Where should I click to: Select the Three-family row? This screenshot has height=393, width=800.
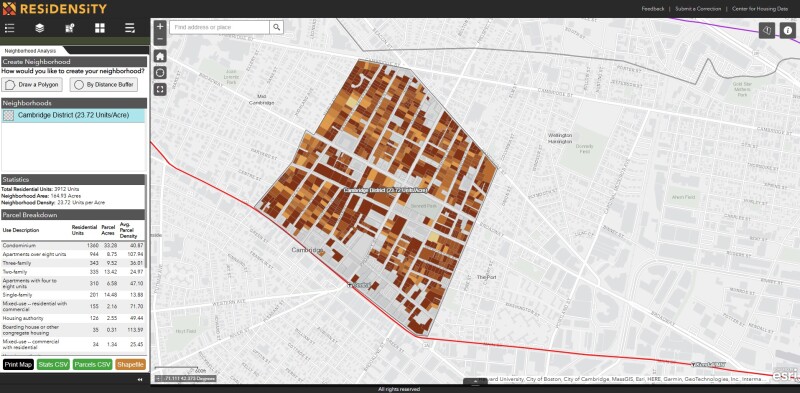(73, 263)
